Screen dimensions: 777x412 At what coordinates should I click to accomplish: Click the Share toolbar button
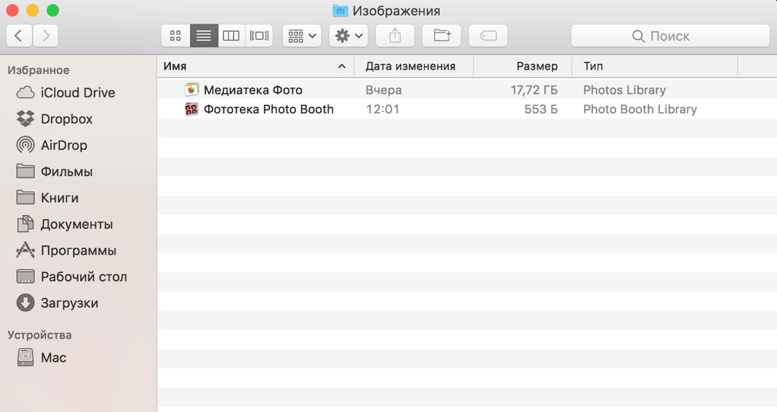click(x=395, y=36)
